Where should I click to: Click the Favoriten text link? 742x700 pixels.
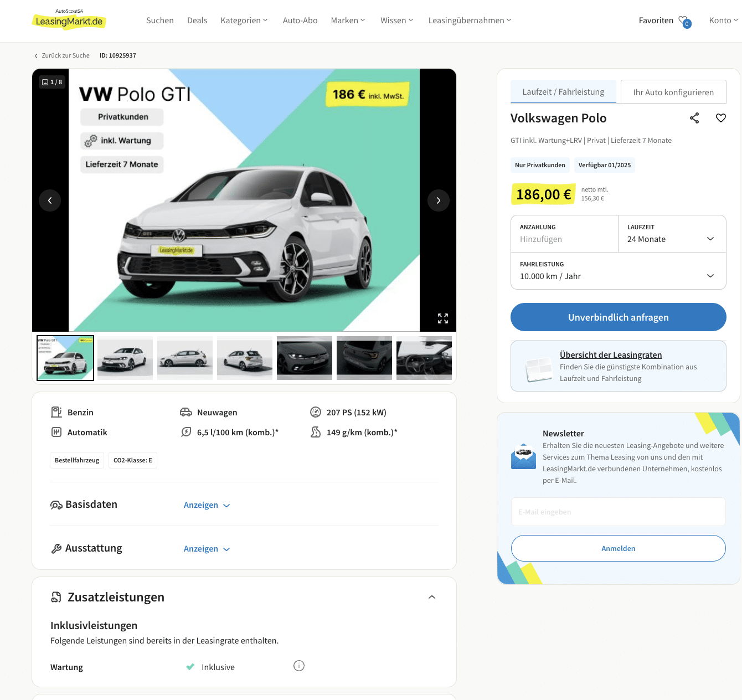click(656, 20)
